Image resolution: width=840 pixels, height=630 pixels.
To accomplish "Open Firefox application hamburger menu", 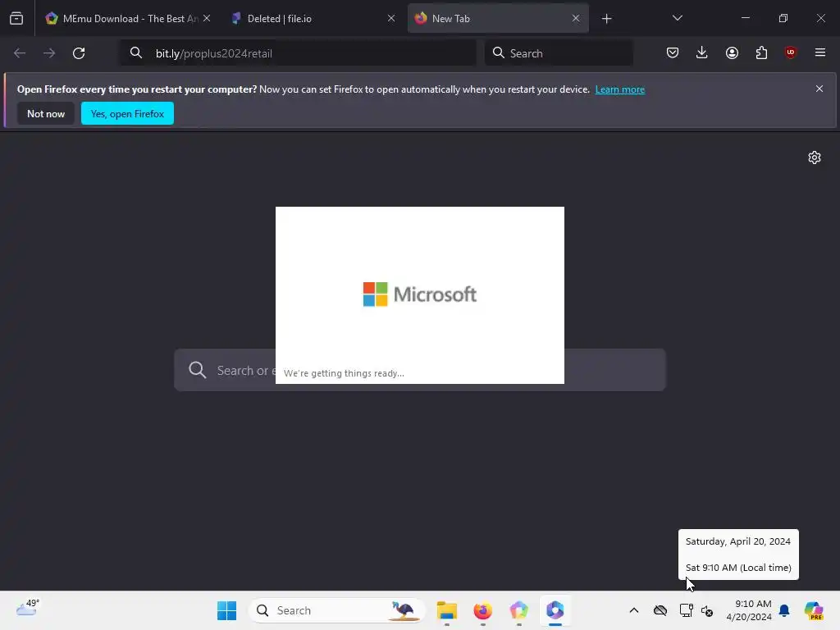I will (x=819, y=52).
